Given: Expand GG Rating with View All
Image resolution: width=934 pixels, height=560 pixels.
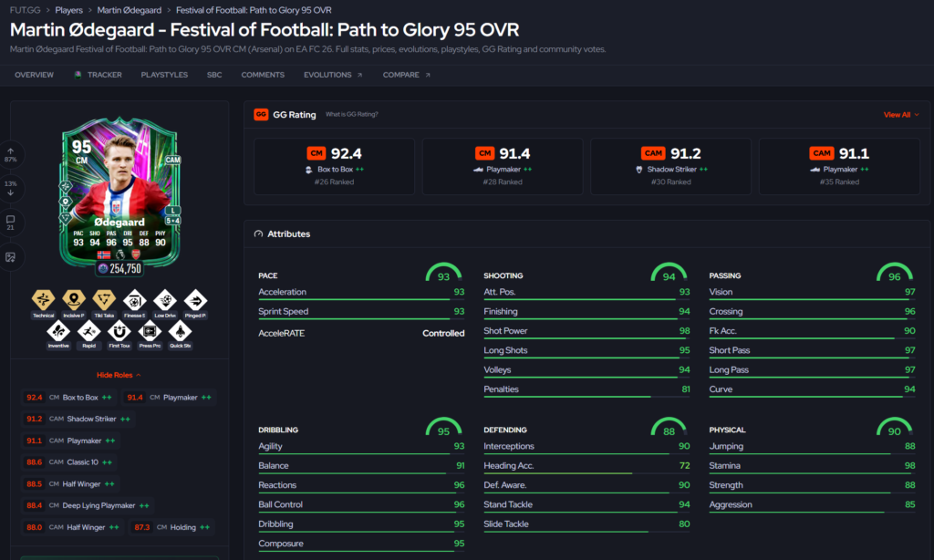Looking at the screenshot, I should (x=900, y=114).
